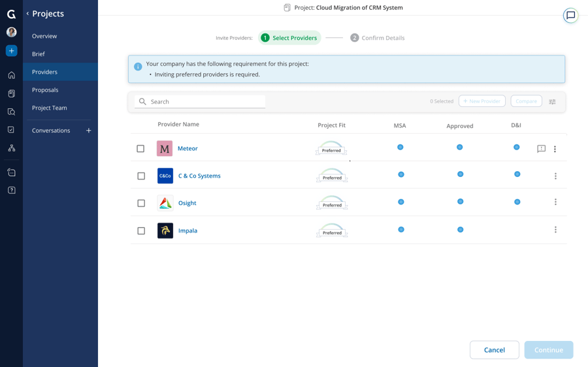
Task: Go to home icon in left rail
Action: click(12, 75)
